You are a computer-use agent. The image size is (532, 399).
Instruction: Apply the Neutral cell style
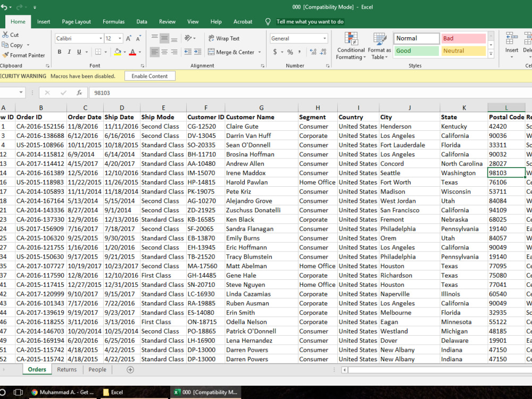[463, 51]
